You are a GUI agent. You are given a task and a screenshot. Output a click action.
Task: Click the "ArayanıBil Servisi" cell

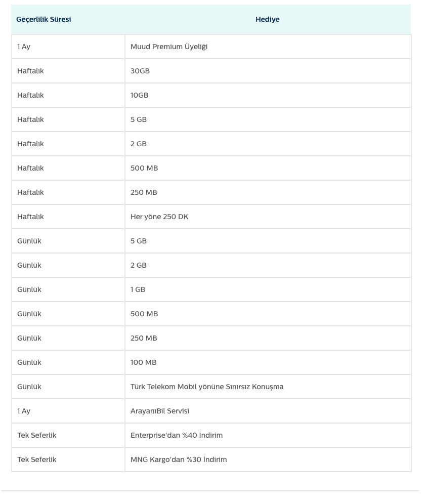click(x=160, y=411)
